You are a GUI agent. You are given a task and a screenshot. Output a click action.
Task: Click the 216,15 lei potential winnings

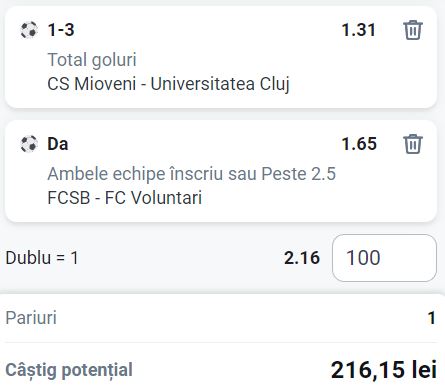[x=384, y=370]
